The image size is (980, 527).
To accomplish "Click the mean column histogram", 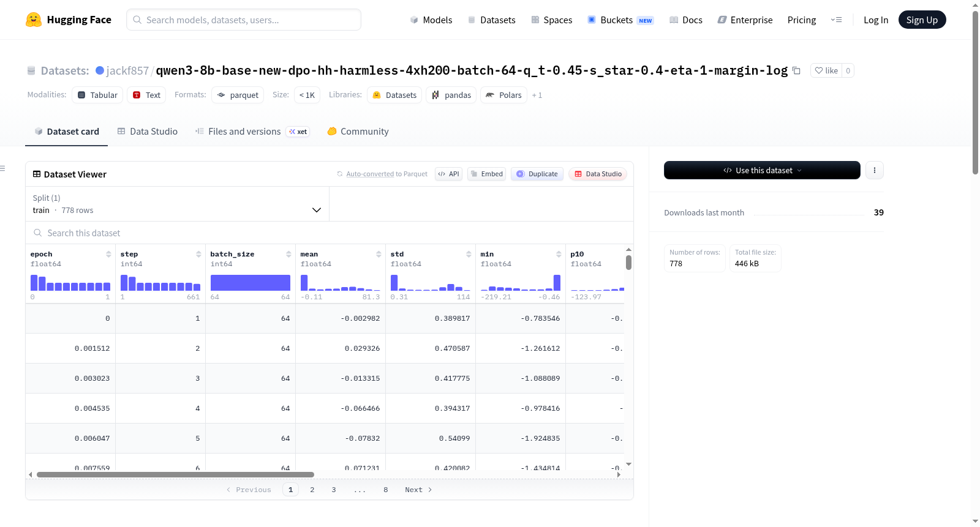I will (341, 283).
